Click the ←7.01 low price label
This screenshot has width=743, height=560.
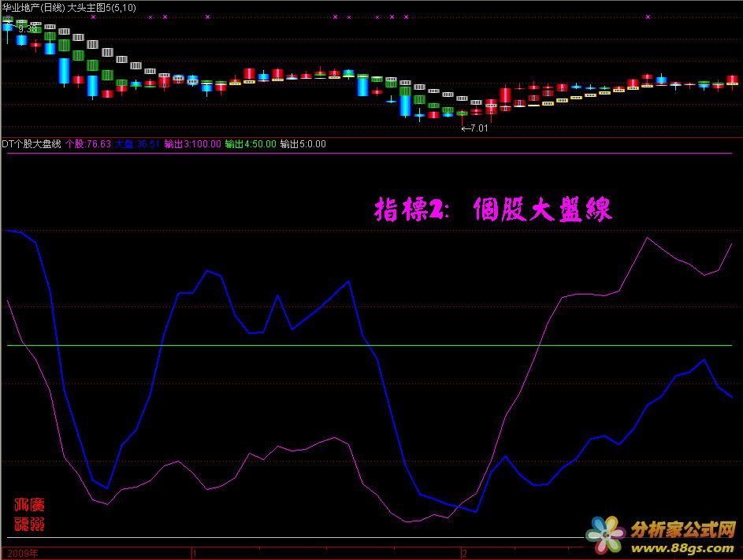475,128
